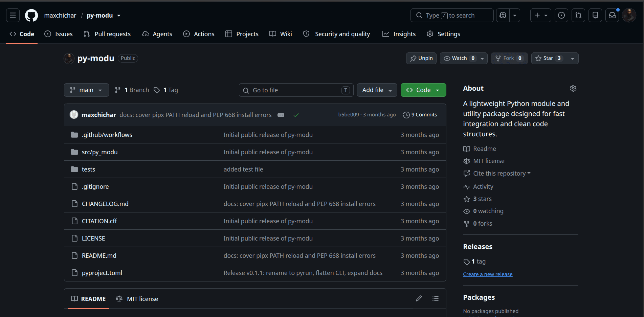Fork the py-modu repository
Screen dimensions: 644x317
tap(509, 58)
